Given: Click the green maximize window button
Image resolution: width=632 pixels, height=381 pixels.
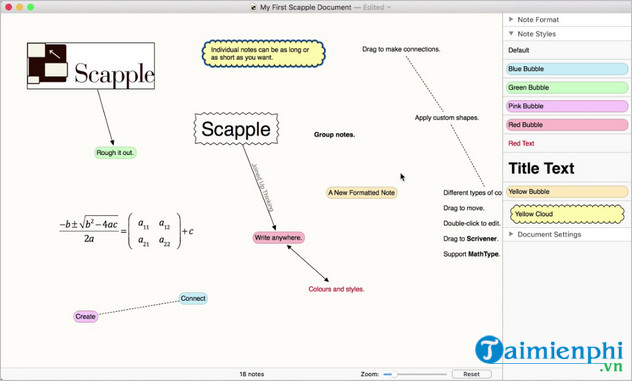Looking at the screenshot, I should 31,7.
